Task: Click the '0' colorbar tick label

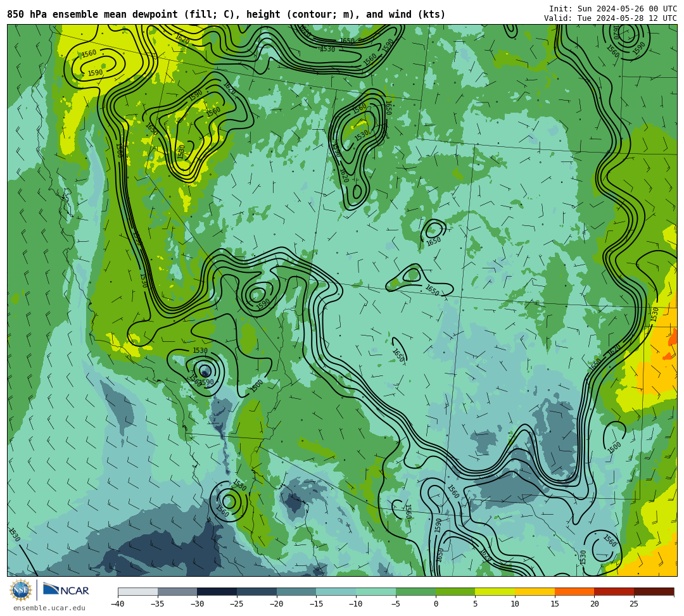Action: click(x=436, y=604)
